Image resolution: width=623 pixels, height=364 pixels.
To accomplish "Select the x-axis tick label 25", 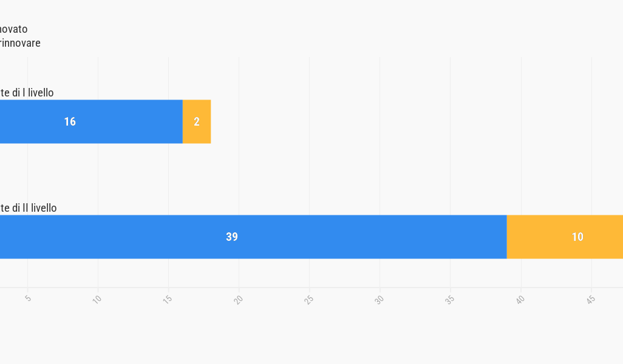I will click(308, 299).
